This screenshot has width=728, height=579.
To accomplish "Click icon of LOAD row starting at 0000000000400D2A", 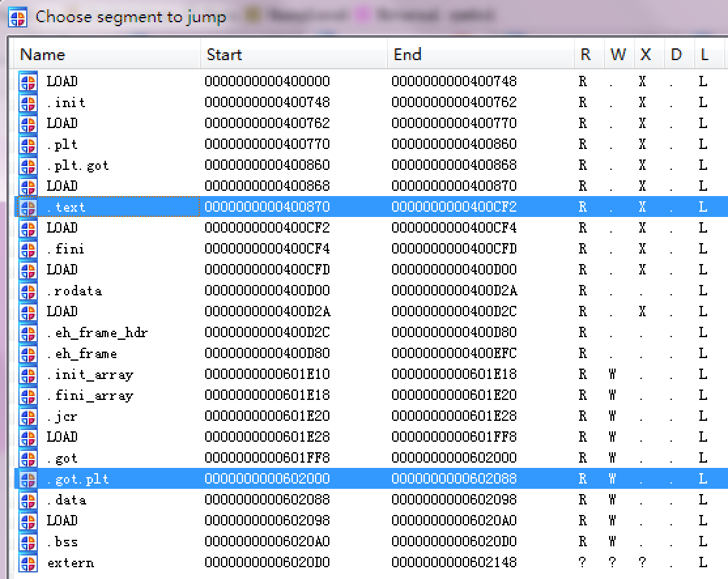I will [x=28, y=312].
